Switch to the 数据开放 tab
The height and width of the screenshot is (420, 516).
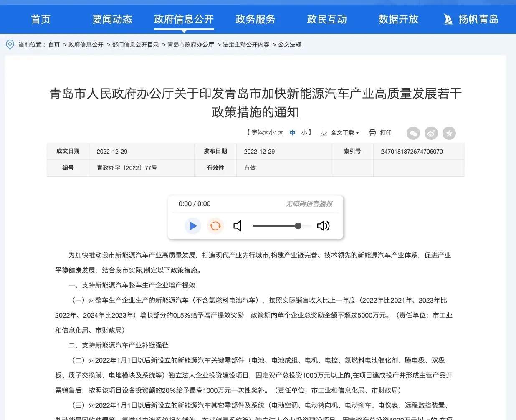pyautogui.click(x=399, y=19)
